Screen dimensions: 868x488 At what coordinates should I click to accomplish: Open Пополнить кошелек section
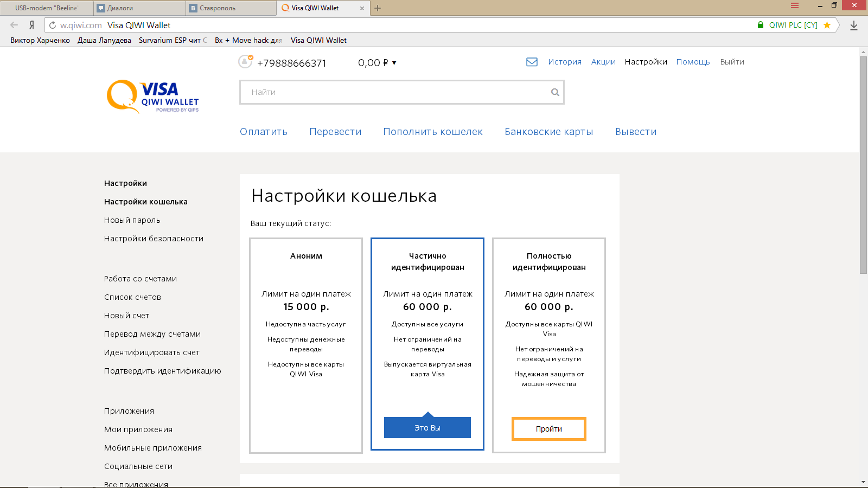tap(433, 132)
